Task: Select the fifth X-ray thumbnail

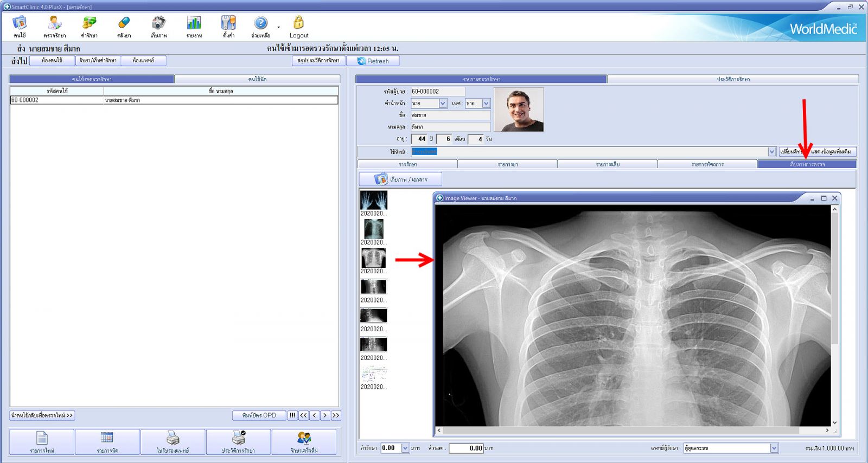Action: pos(374,316)
